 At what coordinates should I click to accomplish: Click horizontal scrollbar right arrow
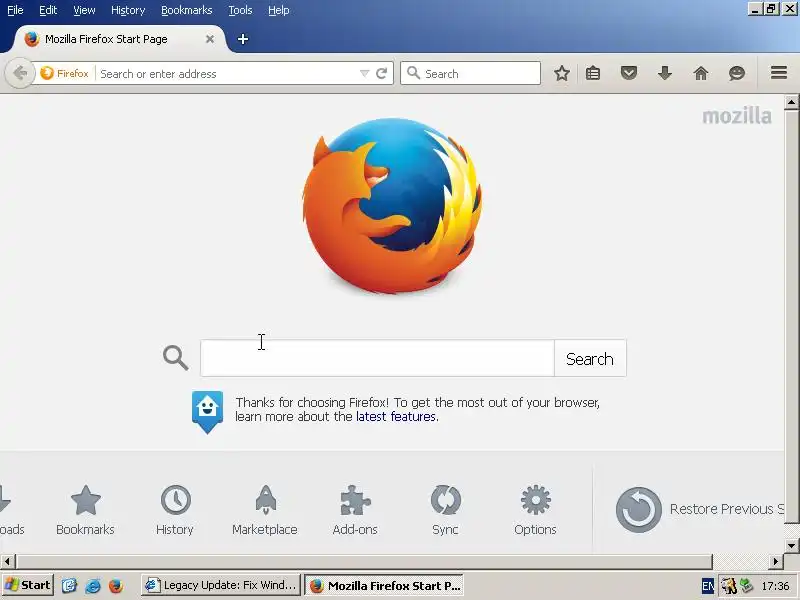click(776, 562)
